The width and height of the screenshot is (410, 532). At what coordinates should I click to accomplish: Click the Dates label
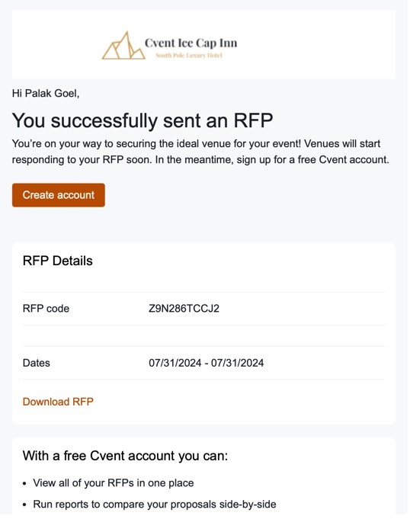click(37, 363)
